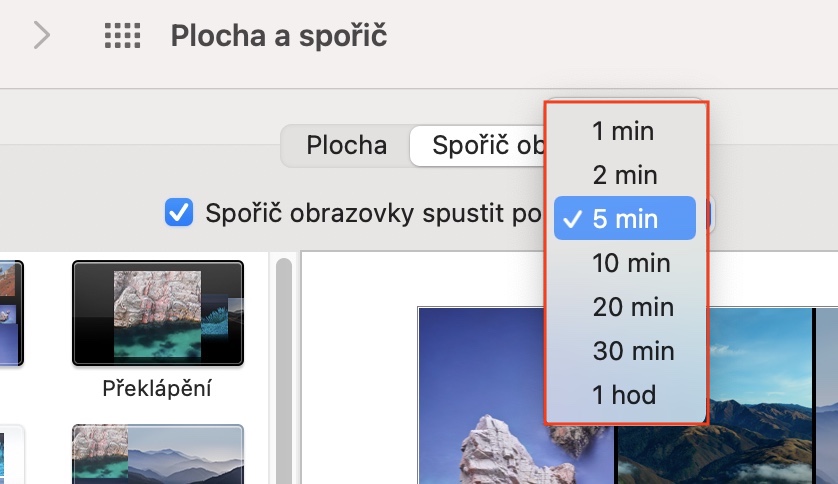Toggle the Spořič obrazovky spustit po checkbox
The image size is (838, 484).
click(179, 213)
